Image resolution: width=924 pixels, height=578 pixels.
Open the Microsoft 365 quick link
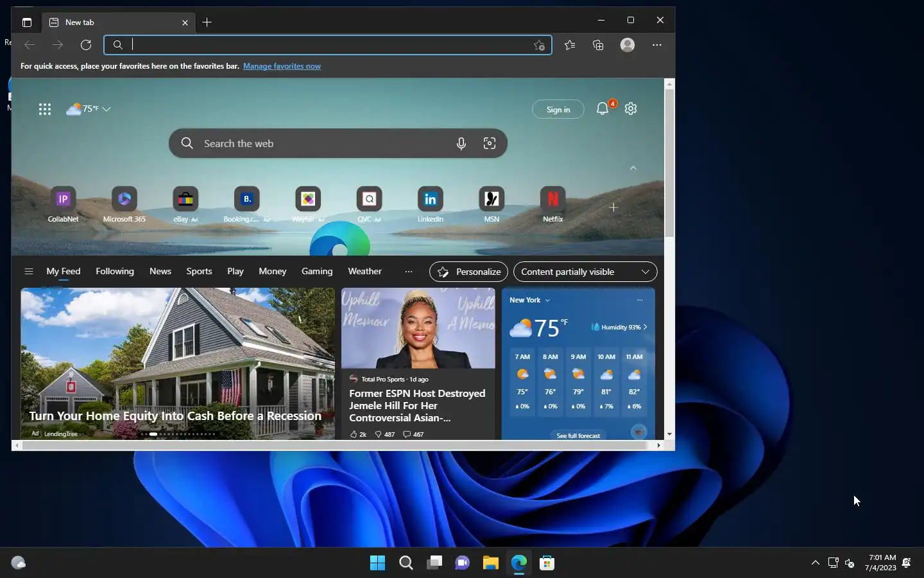coord(124,205)
